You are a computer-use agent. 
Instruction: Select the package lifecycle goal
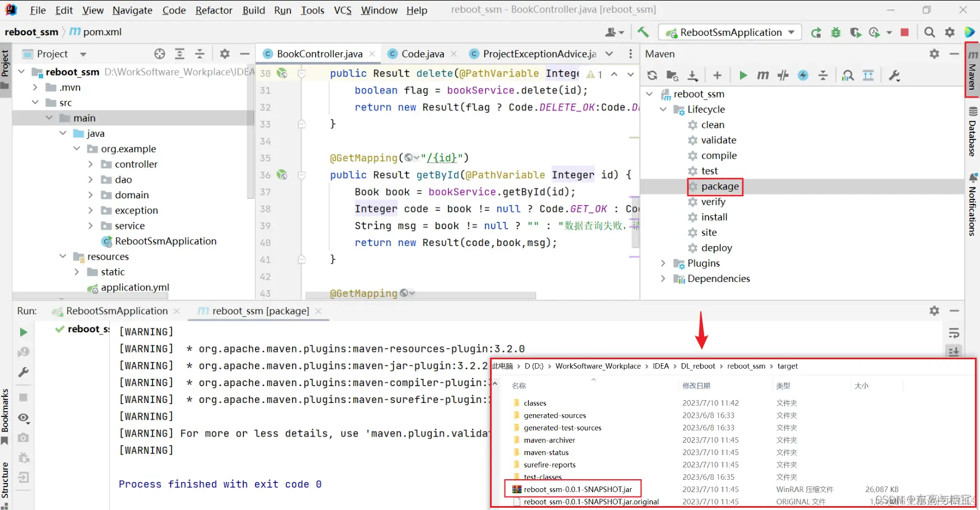click(x=720, y=187)
